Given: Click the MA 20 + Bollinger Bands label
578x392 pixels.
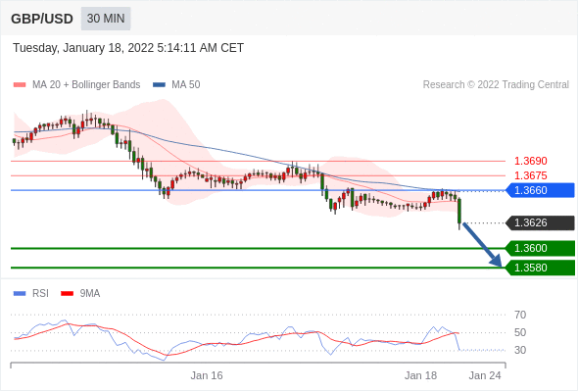Looking at the screenshot, I should [86, 85].
